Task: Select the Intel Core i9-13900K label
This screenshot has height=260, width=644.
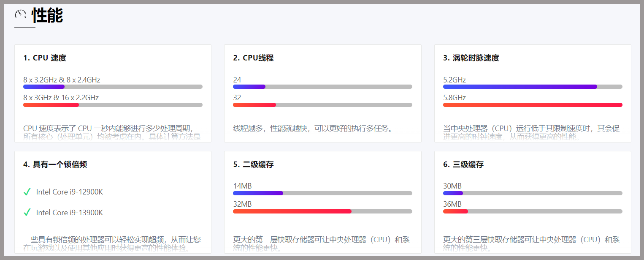Action: point(69,213)
